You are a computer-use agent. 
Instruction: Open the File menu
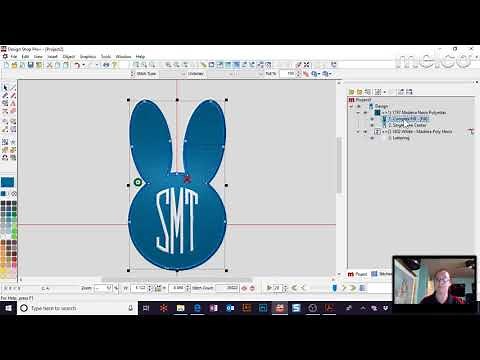(14, 57)
